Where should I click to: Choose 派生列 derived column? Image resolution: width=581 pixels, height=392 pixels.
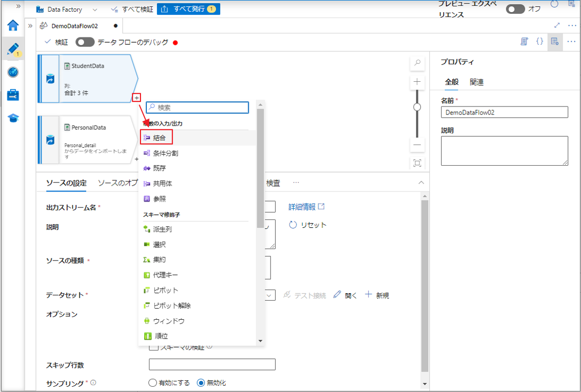tap(198, 230)
